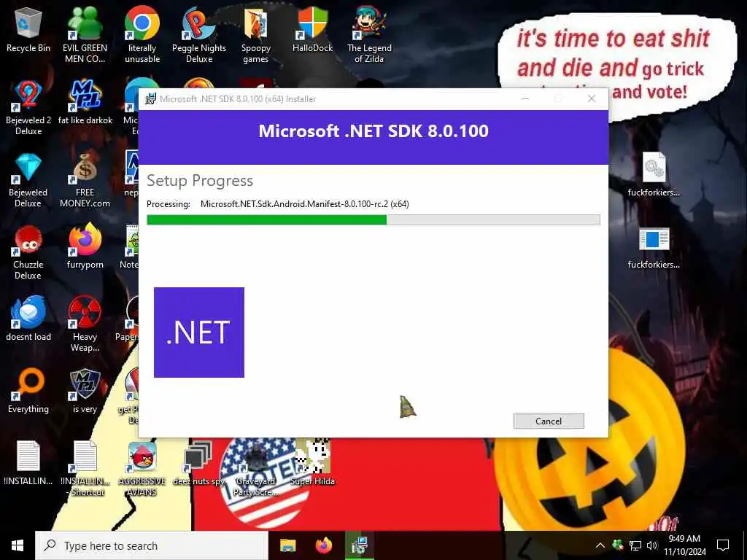Click the Processing package name text

(x=304, y=204)
